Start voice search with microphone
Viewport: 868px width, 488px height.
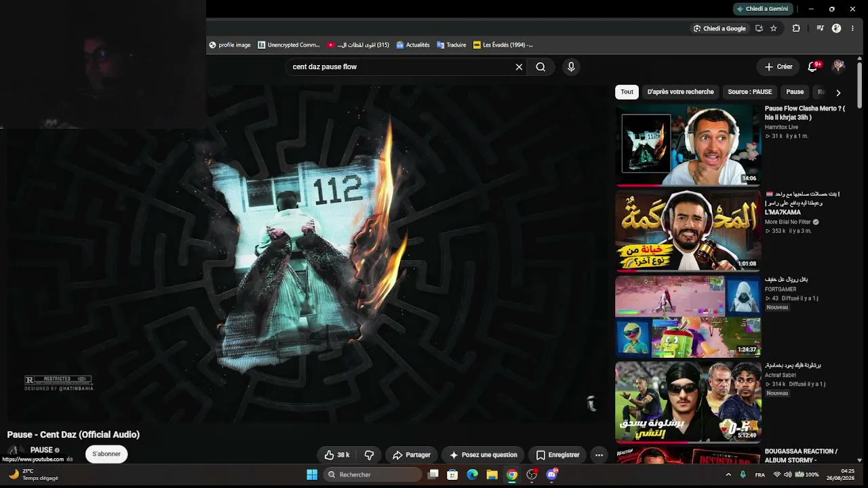click(x=571, y=67)
